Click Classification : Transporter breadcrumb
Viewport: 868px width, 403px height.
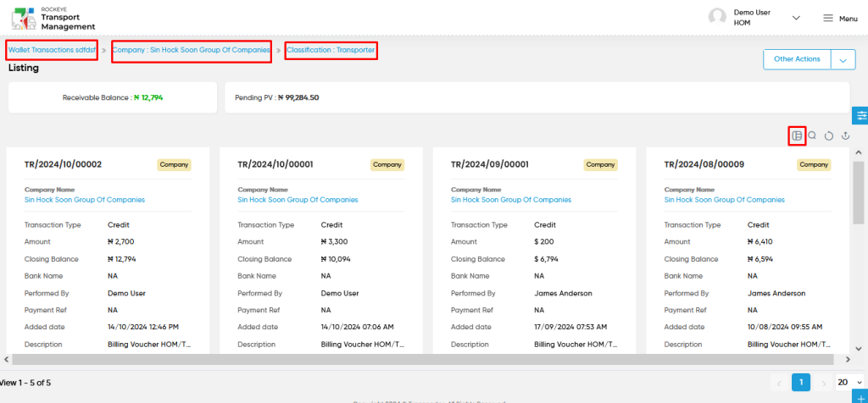click(x=331, y=50)
